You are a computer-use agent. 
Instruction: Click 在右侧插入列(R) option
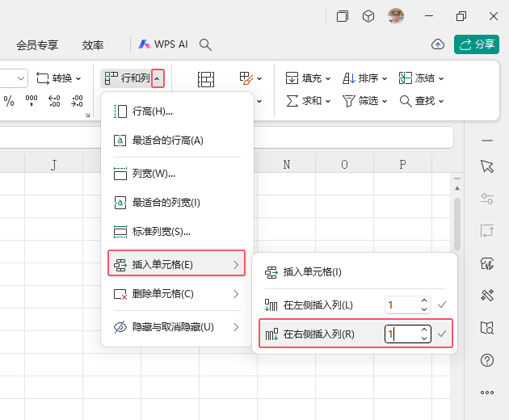pyautogui.click(x=319, y=334)
